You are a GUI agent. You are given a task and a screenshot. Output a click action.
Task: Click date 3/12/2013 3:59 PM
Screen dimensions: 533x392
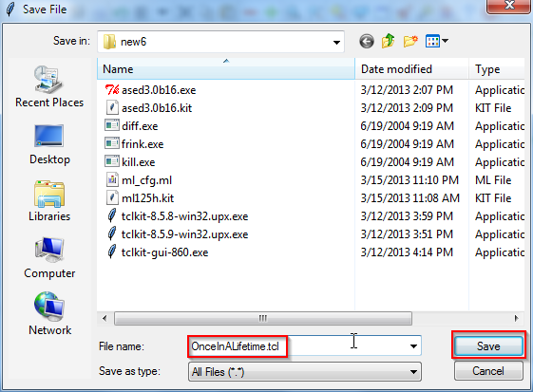coord(407,216)
